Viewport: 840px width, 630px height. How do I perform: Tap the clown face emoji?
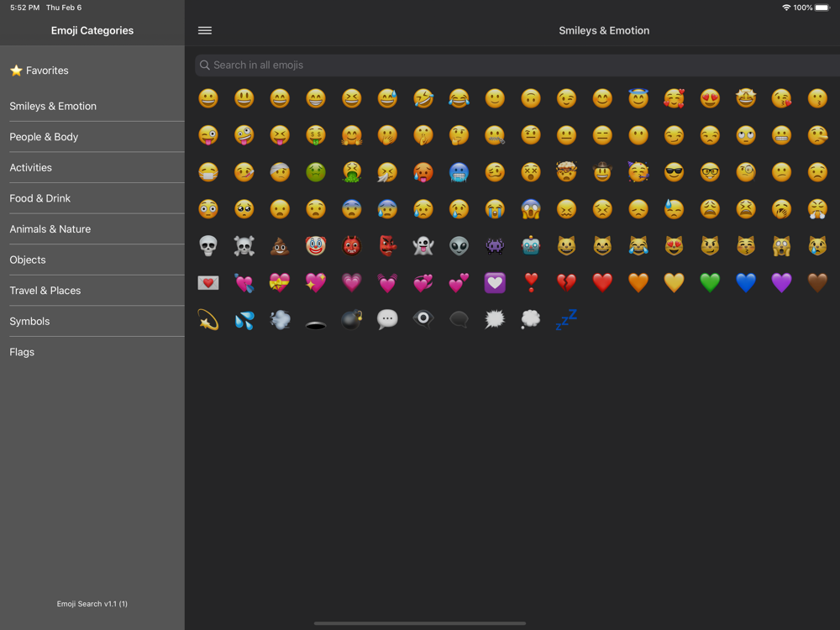pos(316,246)
